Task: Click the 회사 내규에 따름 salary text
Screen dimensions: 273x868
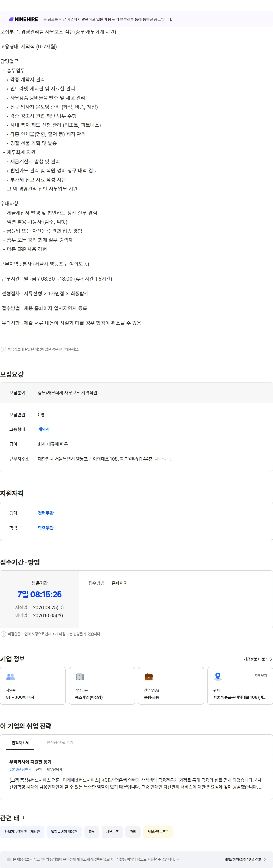Action: coord(53,444)
